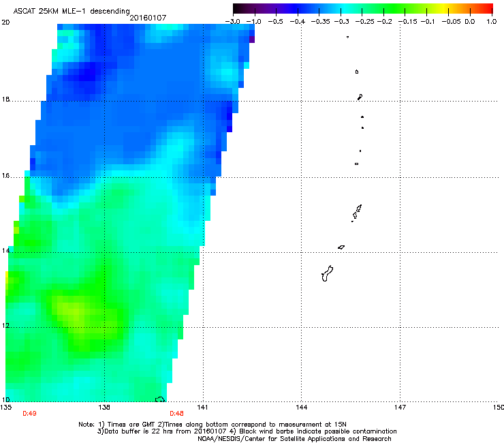Click the "ASCAT 25KM MLE-1 descending" title
The image size is (504, 443).
tap(72, 11)
